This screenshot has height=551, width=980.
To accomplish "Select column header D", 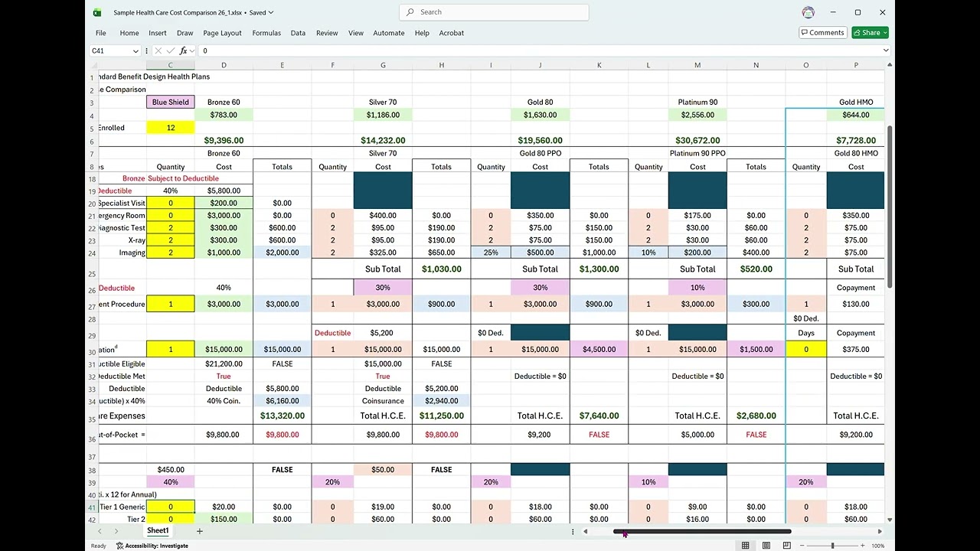I will pyautogui.click(x=224, y=65).
